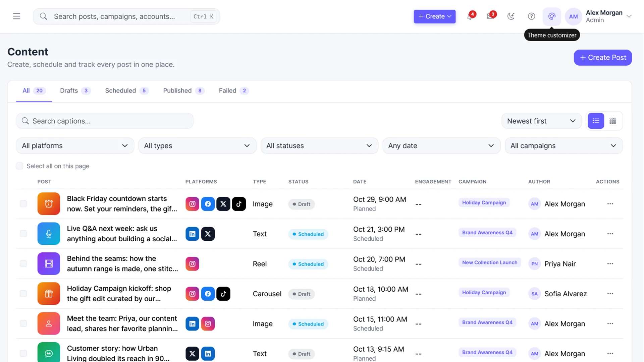
Task: Select the Black Friday countdown post checkbox
Action: click(23, 204)
